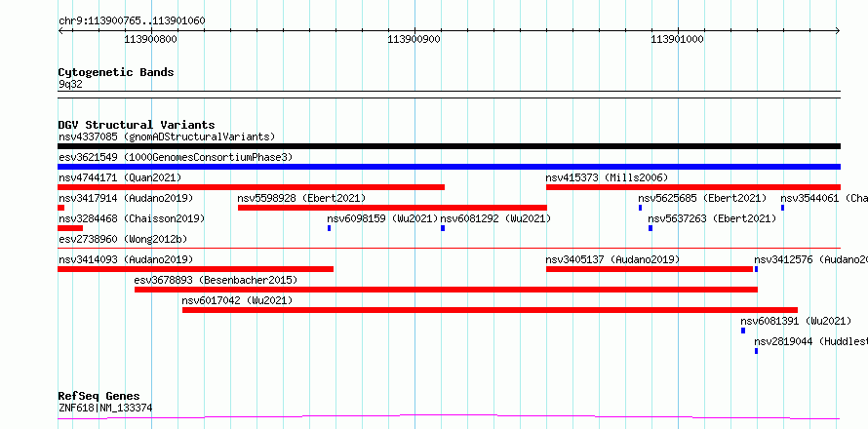Click the thin esv2738960 Wong2012b red line
Screen dimensions: 868x429
[x=449, y=248]
